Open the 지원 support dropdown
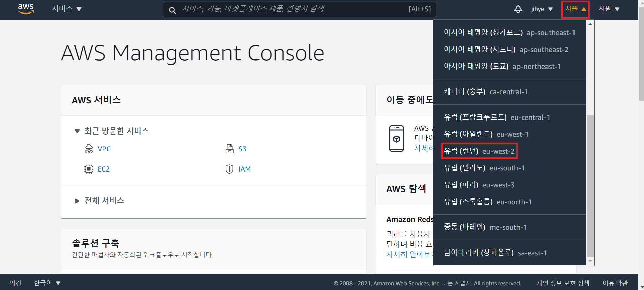 tap(609, 9)
